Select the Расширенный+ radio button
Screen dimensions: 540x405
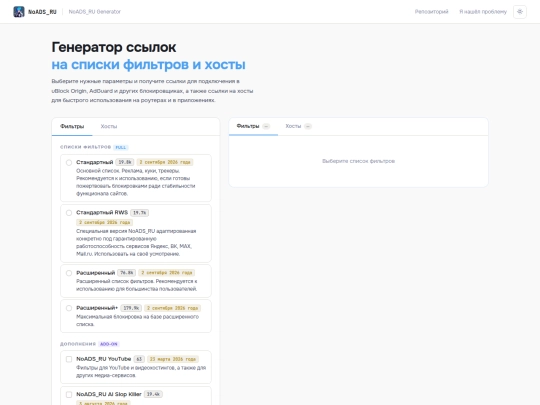[x=69, y=308]
